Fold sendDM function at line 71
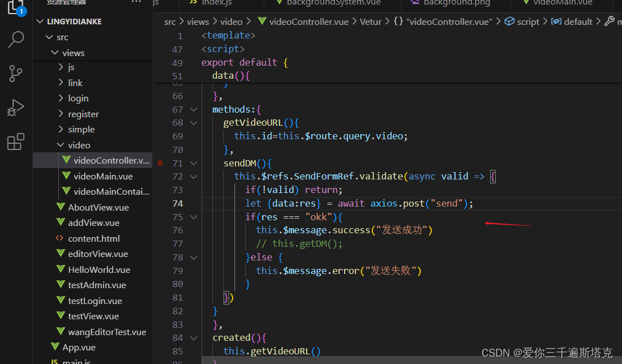 tap(194, 163)
